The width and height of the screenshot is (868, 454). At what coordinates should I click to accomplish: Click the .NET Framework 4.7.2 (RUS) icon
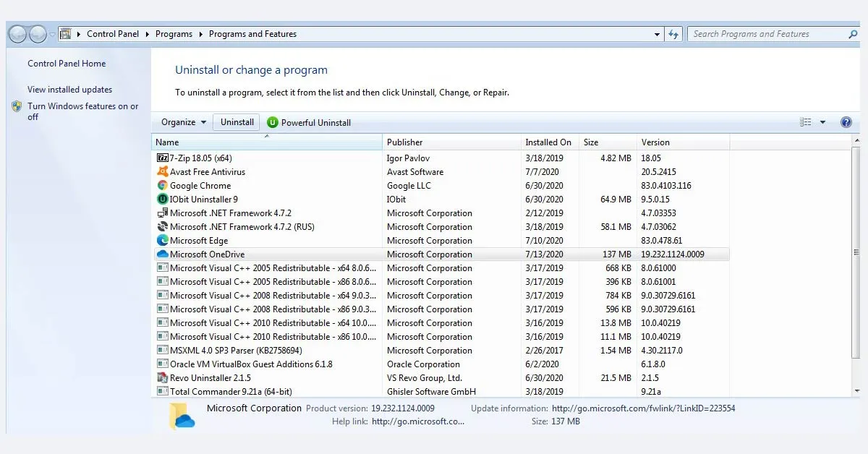(x=163, y=226)
